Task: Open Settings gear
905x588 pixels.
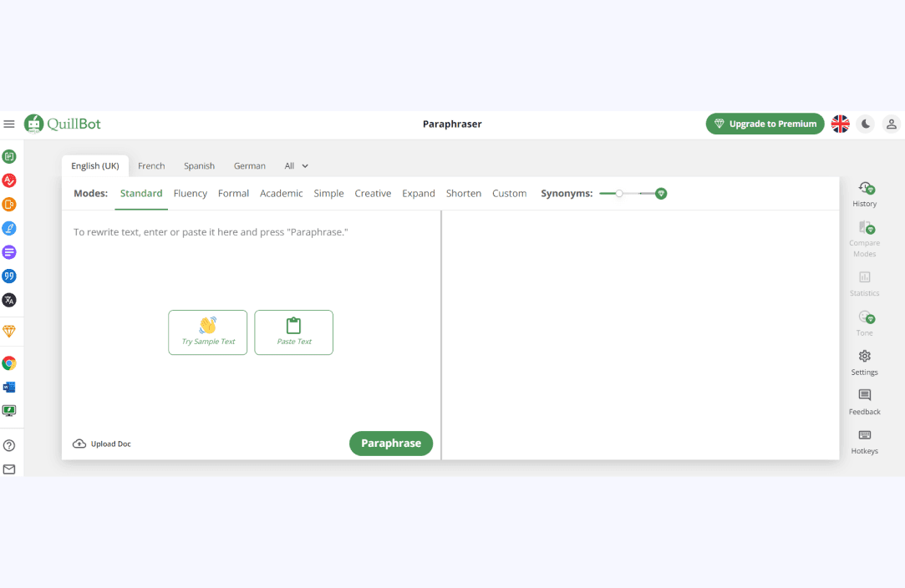Action: click(x=865, y=363)
